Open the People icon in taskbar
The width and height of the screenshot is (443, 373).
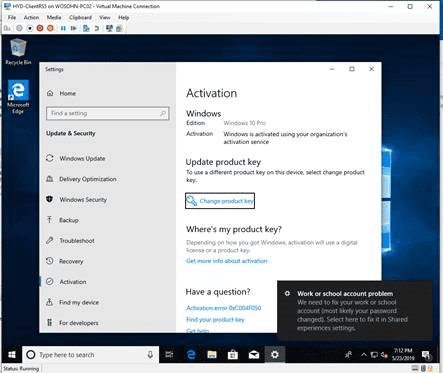349,355
